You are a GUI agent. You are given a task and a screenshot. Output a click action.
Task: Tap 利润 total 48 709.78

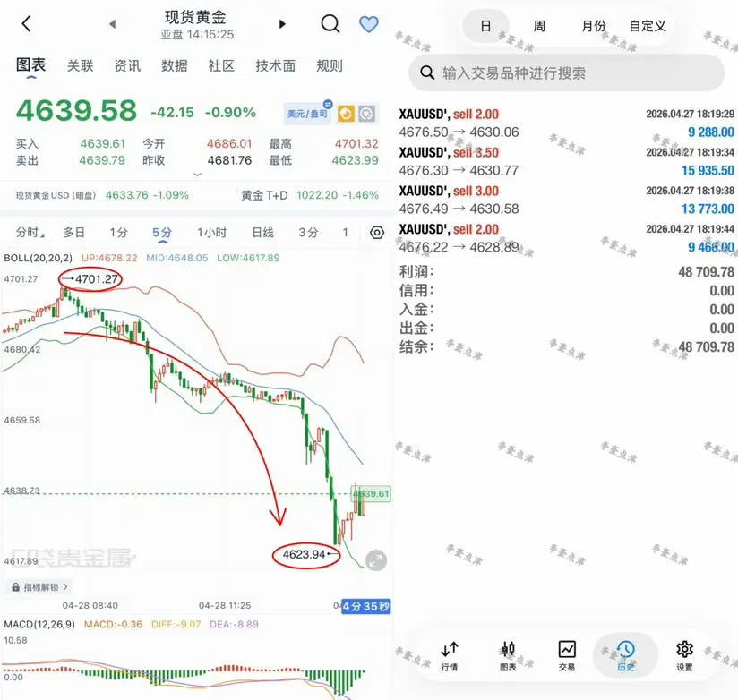[706, 272]
